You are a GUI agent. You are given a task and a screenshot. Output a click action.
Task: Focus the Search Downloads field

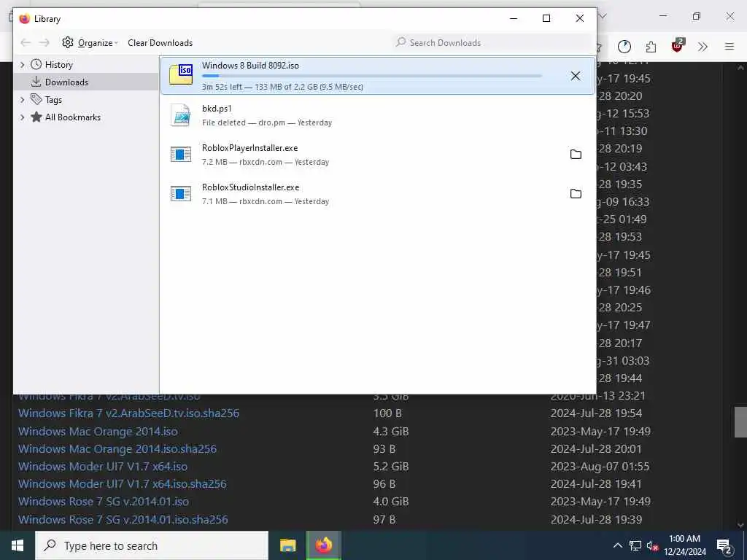pos(491,43)
